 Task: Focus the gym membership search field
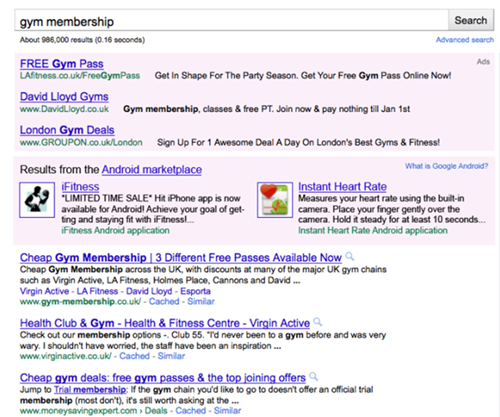click(231, 21)
